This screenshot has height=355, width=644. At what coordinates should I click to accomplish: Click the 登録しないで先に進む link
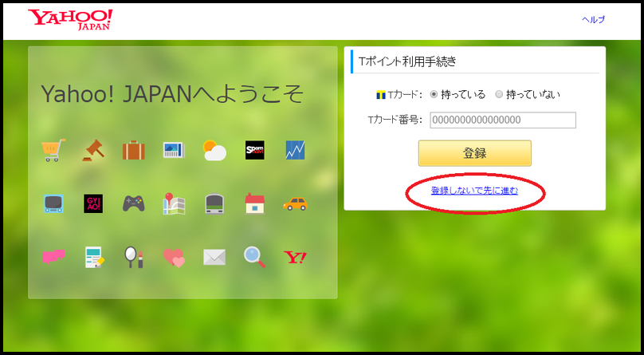click(x=474, y=191)
